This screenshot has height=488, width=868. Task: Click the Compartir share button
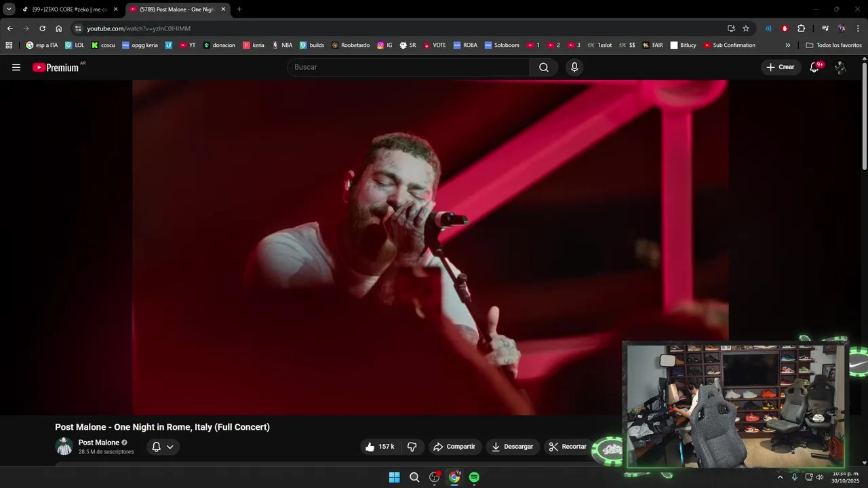pyautogui.click(x=455, y=447)
